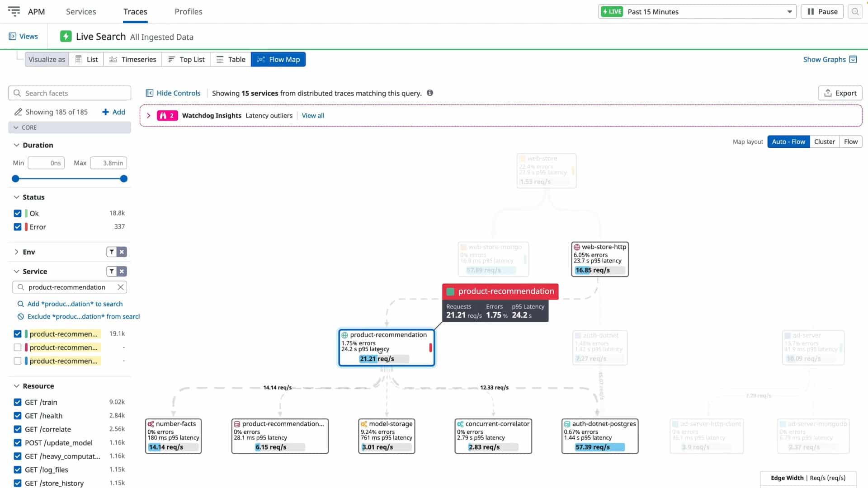Click the Live Search lightning icon
This screenshot has width=868, height=488.
pos(66,36)
